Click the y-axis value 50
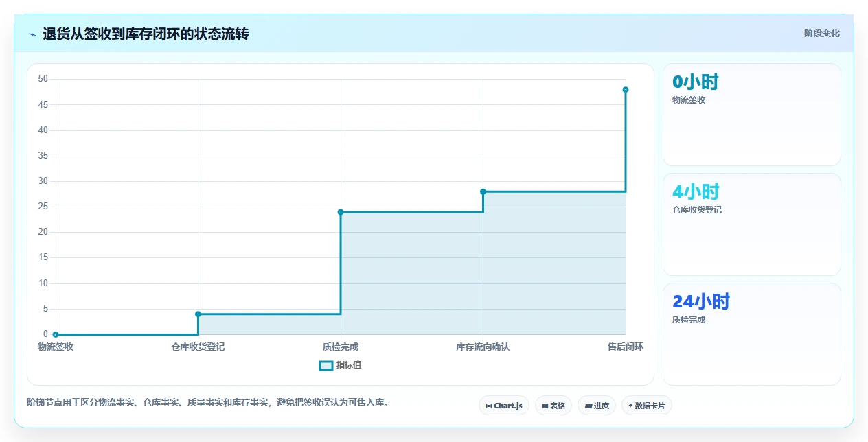Screen dimensions: 868x442 click(43, 79)
